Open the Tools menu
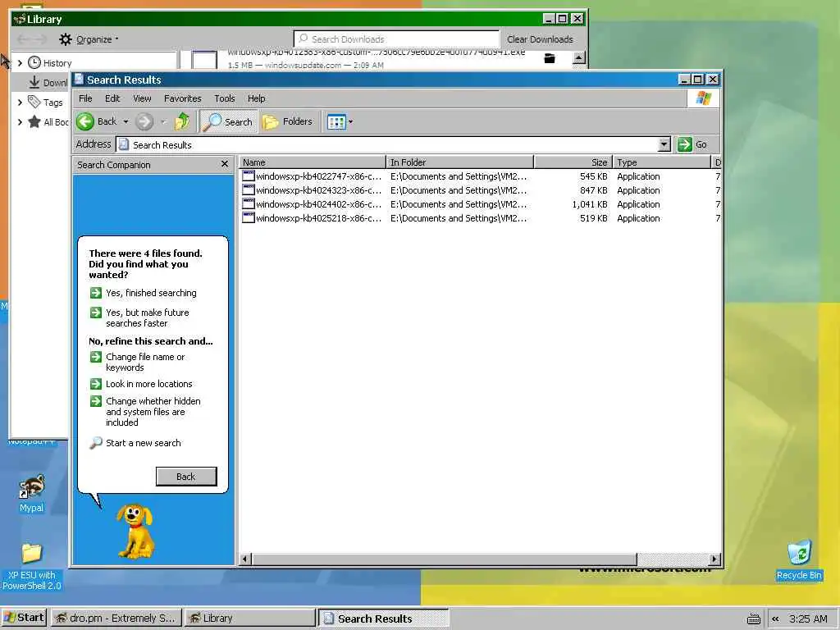The image size is (840, 630). [225, 98]
